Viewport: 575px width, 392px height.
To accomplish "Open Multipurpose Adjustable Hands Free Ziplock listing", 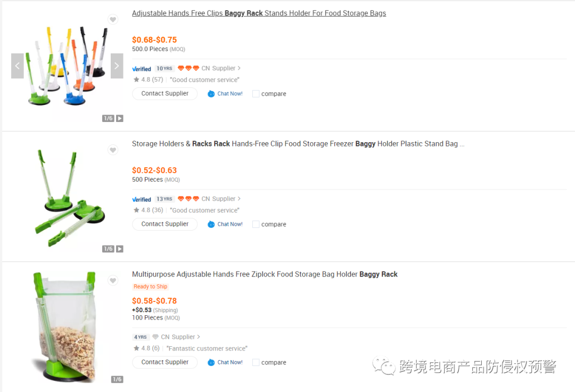I will [265, 274].
